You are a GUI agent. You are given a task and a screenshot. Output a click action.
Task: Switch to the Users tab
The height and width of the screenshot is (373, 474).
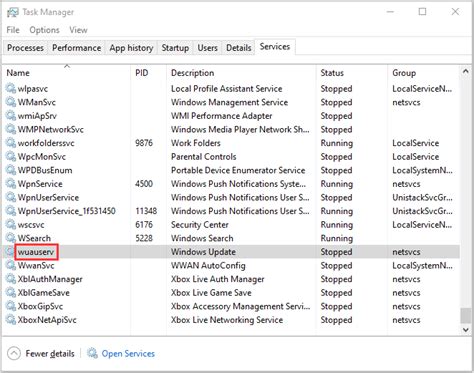pos(207,48)
